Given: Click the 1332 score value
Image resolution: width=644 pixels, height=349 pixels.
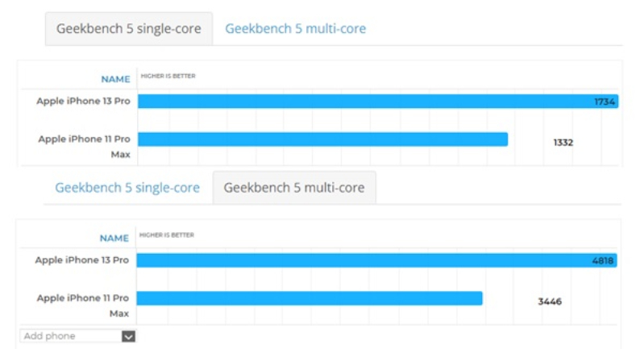Looking at the screenshot, I should coord(563,143).
